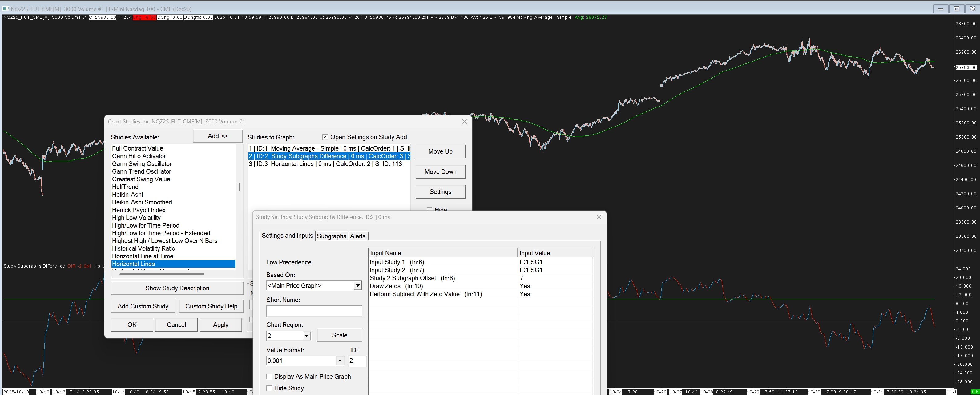Screen dimensions: 980x395
Task: Click the Show Study Description button
Action: (177, 288)
